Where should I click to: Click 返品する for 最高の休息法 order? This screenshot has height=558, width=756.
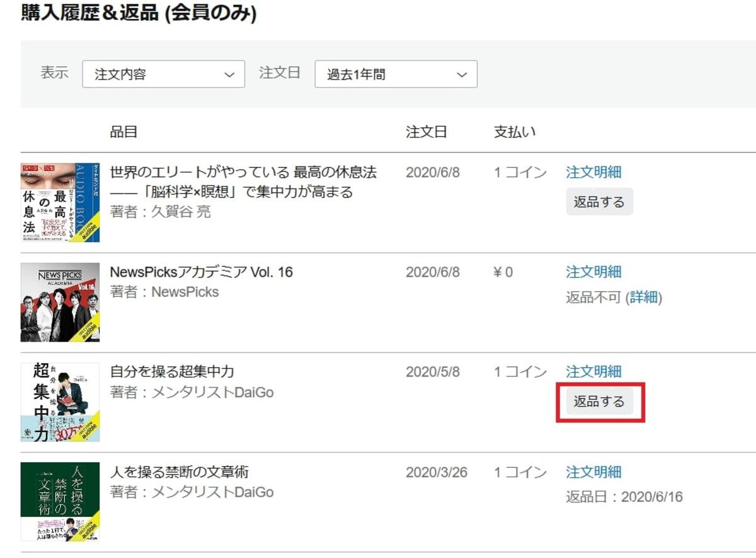tap(599, 202)
